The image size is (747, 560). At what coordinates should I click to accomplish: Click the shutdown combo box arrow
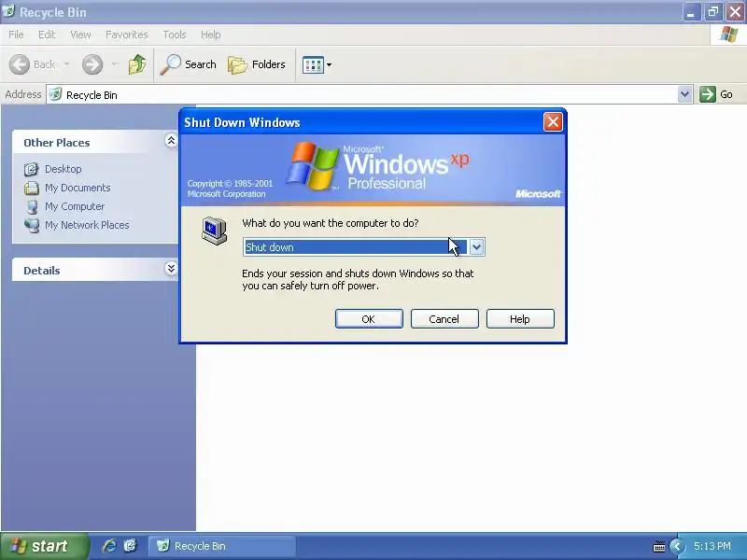point(476,247)
